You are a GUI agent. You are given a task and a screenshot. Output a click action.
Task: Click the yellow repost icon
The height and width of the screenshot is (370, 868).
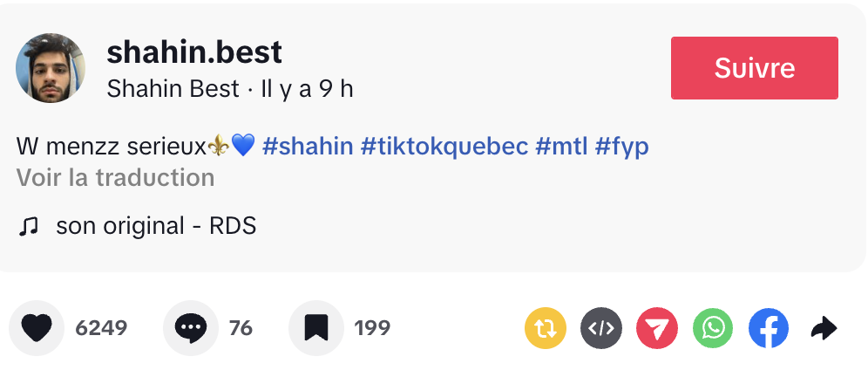tap(546, 328)
